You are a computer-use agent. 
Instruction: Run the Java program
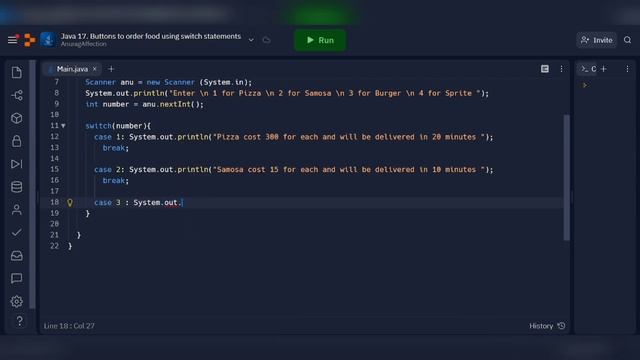pyautogui.click(x=320, y=40)
